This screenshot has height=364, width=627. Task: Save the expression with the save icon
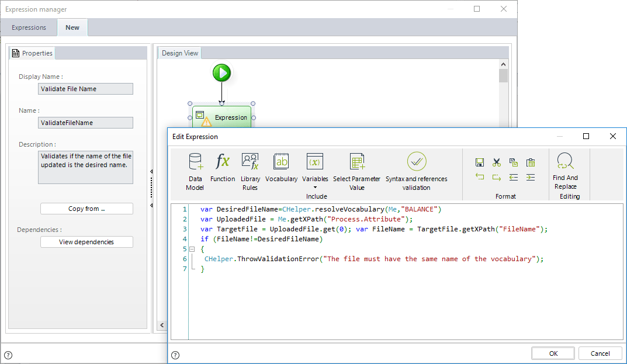pyautogui.click(x=480, y=162)
